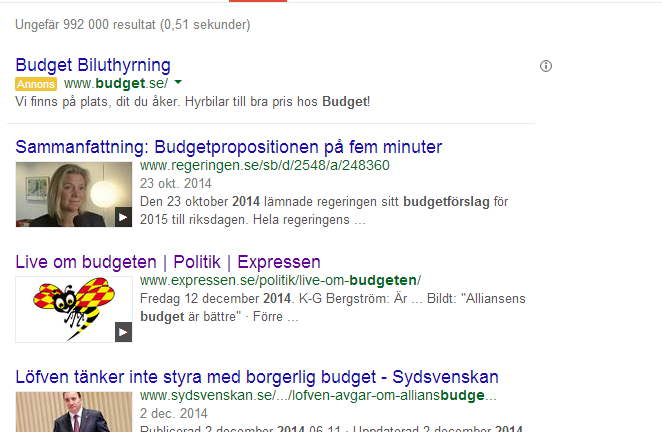Open the Sydsvenskan article thumbnail
The height and width of the screenshot is (432, 662).
point(74,412)
